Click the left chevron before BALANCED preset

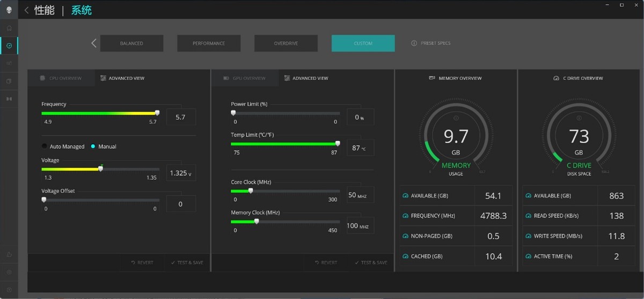click(94, 43)
